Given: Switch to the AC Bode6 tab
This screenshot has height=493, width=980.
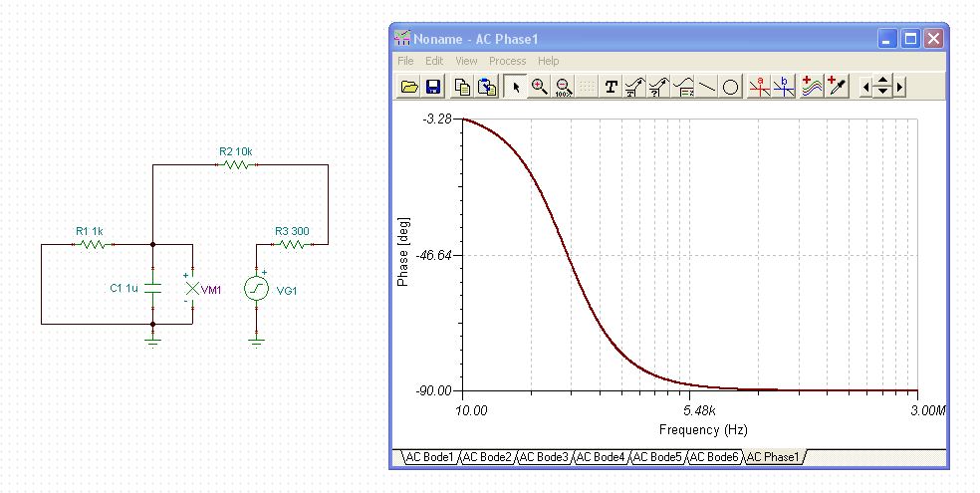Looking at the screenshot, I should 714,457.
